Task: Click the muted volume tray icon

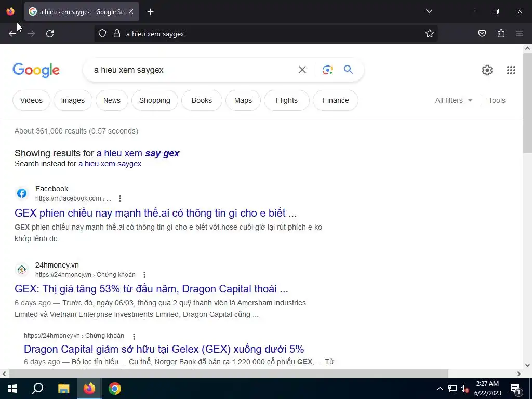Action: tap(465, 389)
